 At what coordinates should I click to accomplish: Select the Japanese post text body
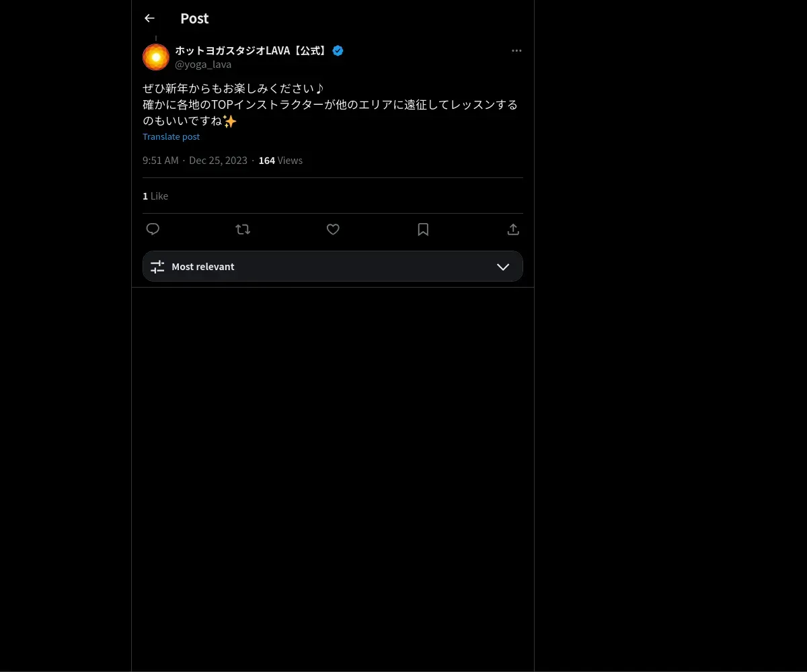pos(330,105)
